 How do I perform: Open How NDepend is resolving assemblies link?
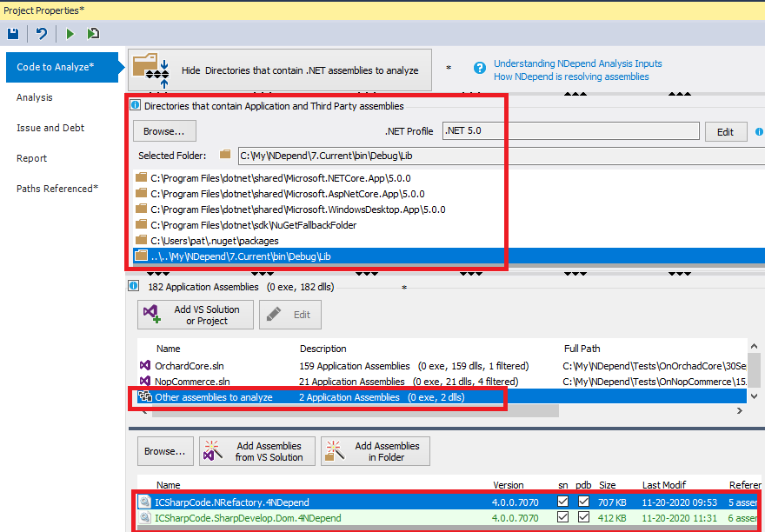click(571, 76)
